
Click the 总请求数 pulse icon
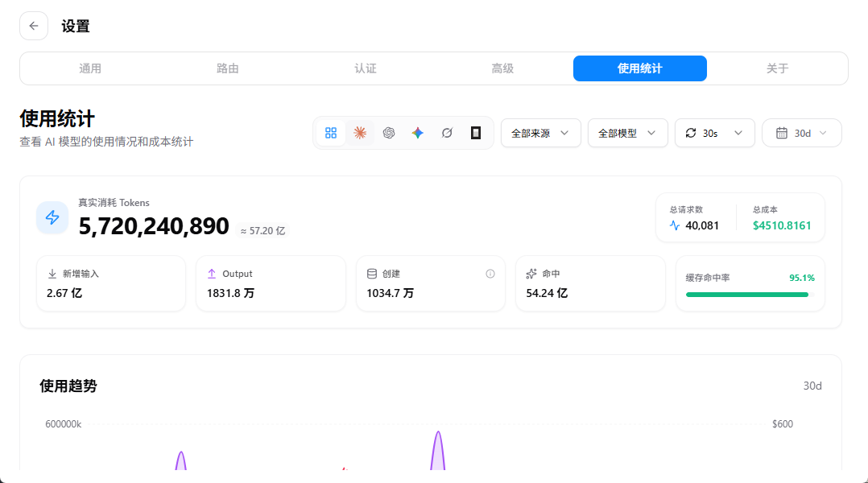click(675, 225)
